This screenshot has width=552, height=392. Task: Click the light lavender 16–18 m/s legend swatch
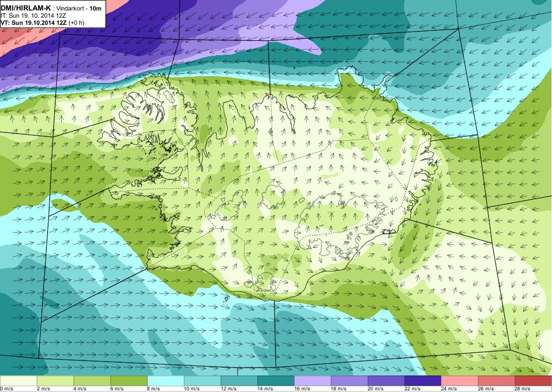tap(312, 381)
